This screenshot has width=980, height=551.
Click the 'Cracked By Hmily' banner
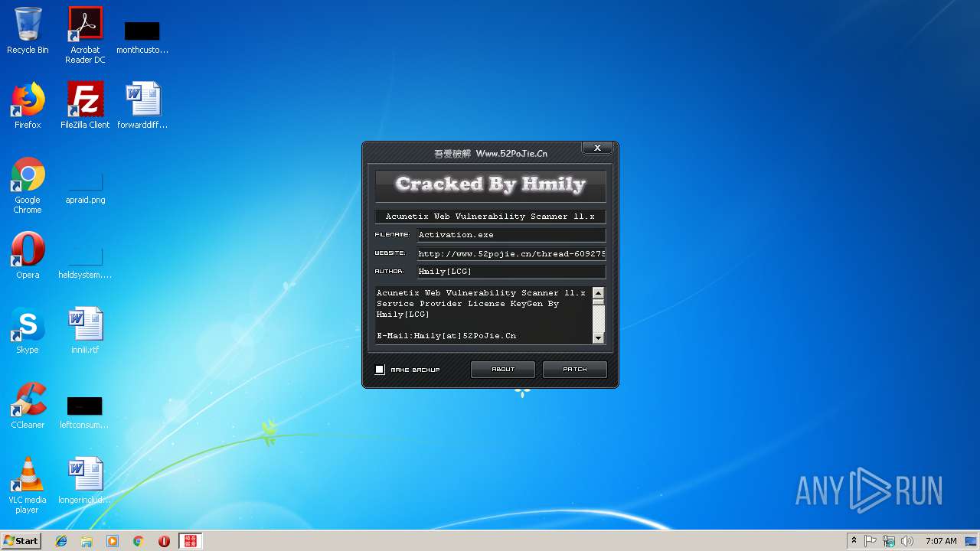pos(490,184)
